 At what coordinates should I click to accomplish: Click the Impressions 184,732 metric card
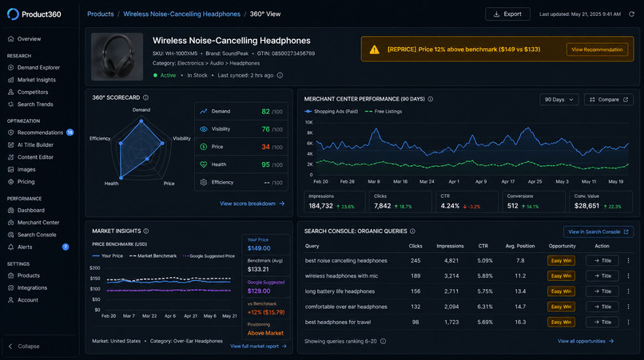point(334,201)
